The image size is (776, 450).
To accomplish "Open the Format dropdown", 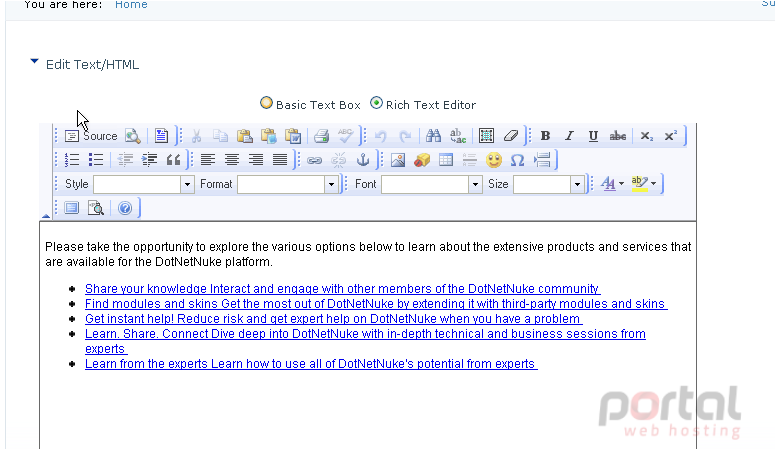I will [288, 184].
